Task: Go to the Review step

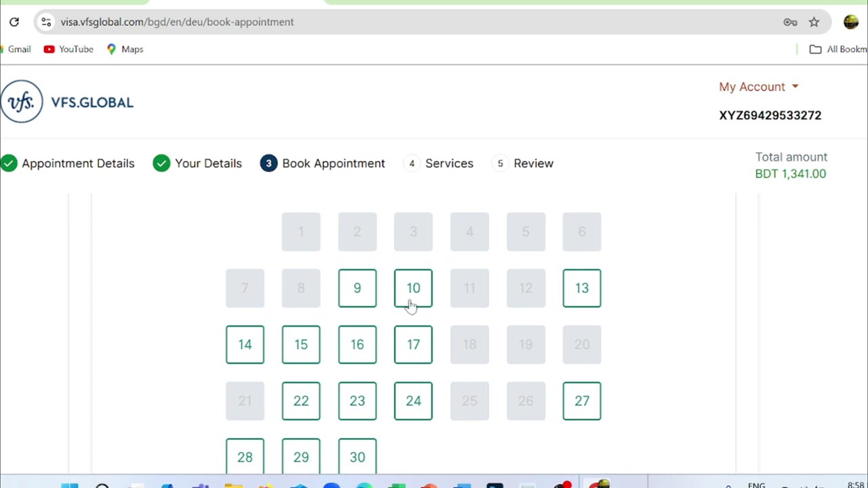Action: 534,163
